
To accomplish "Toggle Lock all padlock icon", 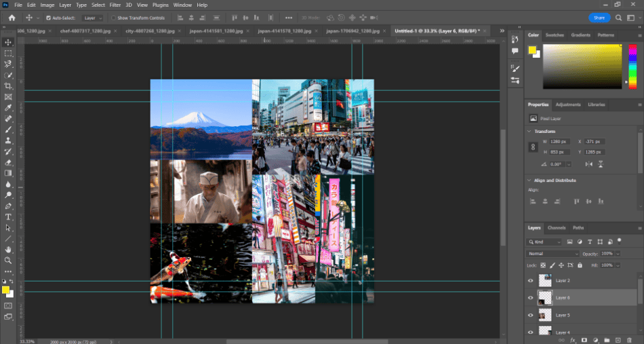I will tap(580, 265).
